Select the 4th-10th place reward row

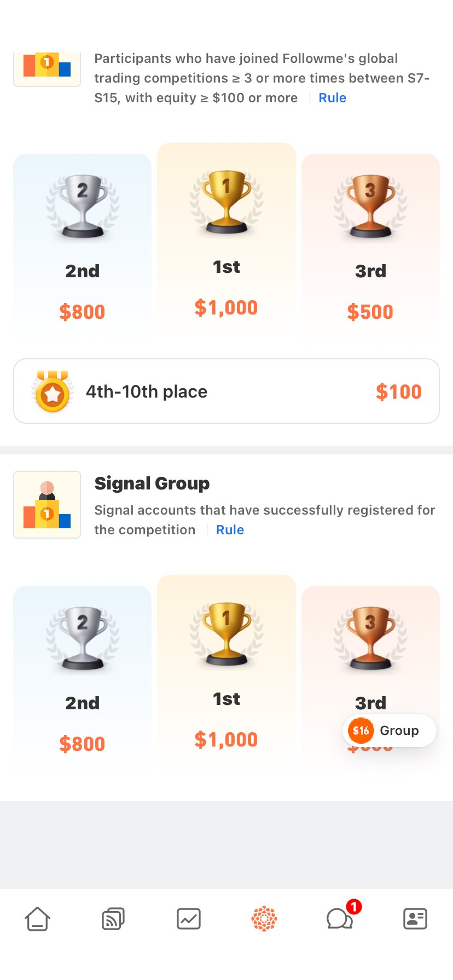coord(226,391)
